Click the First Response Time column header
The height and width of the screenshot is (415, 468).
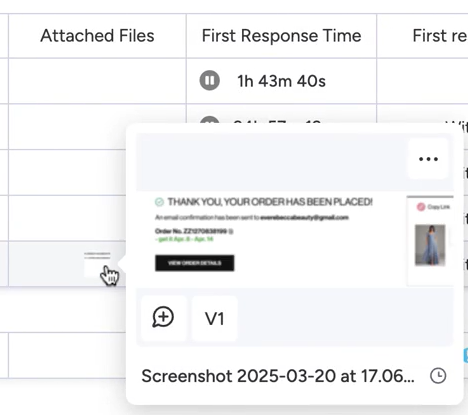pos(281,36)
